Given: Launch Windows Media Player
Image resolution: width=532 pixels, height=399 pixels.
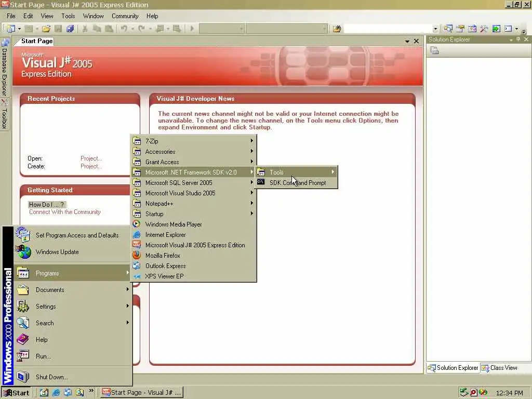Looking at the screenshot, I should tap(193, 224).
